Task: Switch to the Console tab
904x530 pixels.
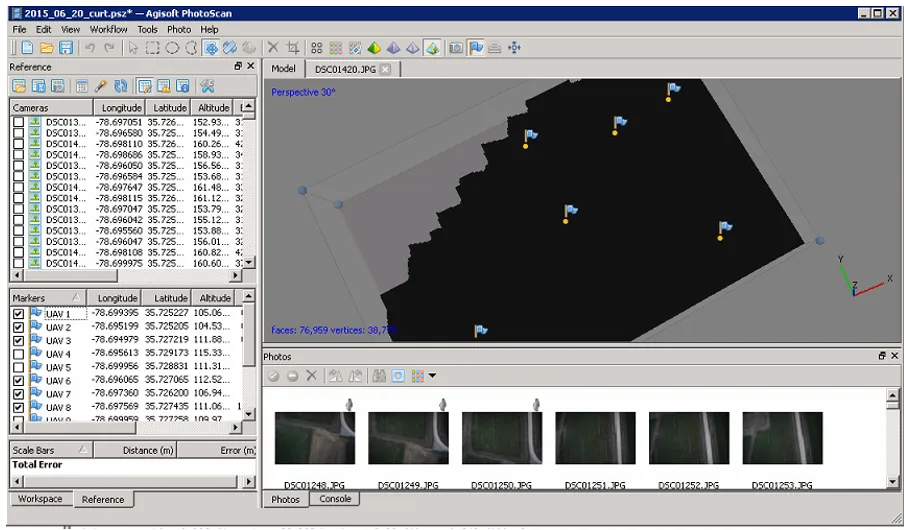Action: pos(335,499)
